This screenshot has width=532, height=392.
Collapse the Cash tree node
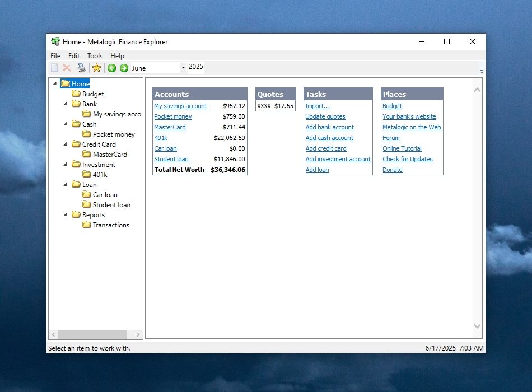coord(66,124)
